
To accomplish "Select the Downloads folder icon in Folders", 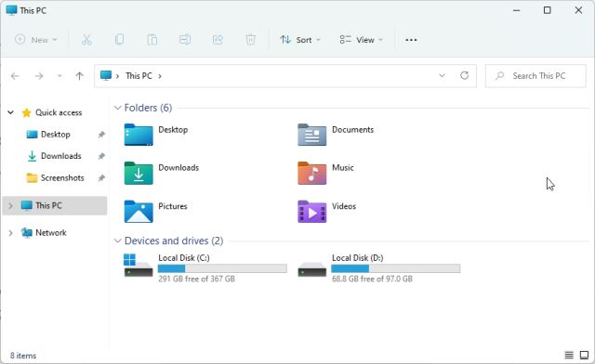I will [x=139, y=174].
